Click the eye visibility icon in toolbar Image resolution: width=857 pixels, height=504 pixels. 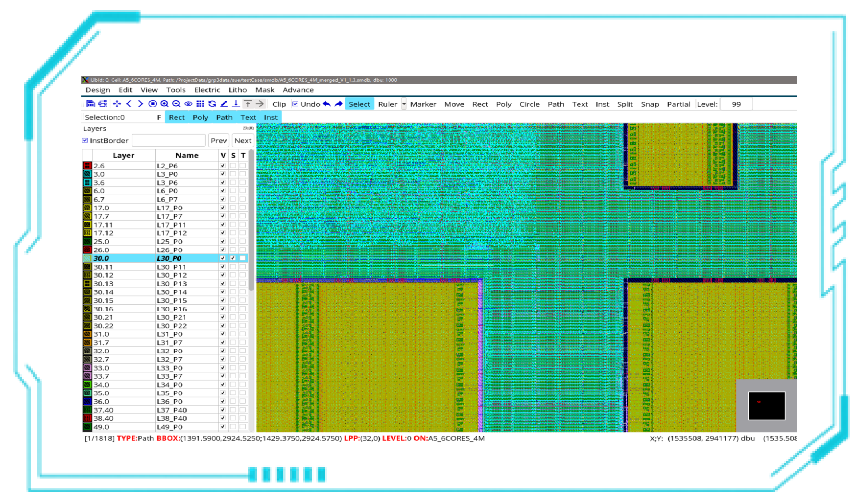pyautogui.click(x=188, y=104)
